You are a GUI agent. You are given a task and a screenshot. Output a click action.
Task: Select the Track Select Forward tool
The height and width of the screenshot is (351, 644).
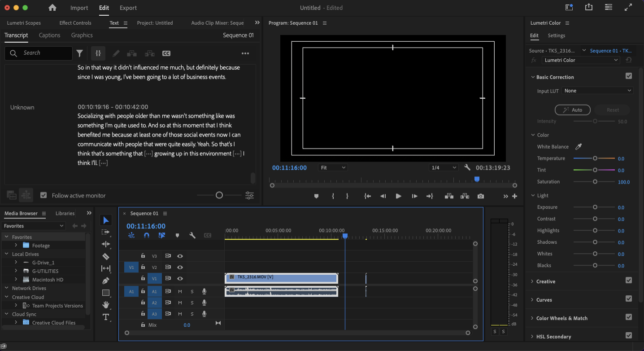point(106,232)
